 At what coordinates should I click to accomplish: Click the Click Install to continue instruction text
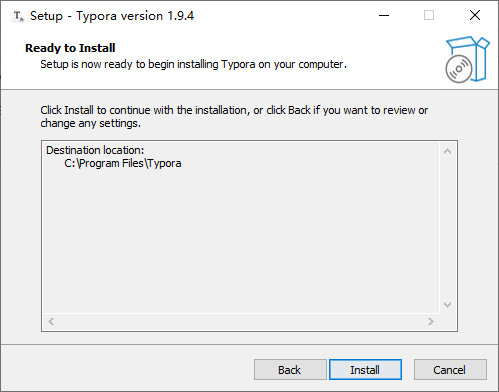coord(234,117)
